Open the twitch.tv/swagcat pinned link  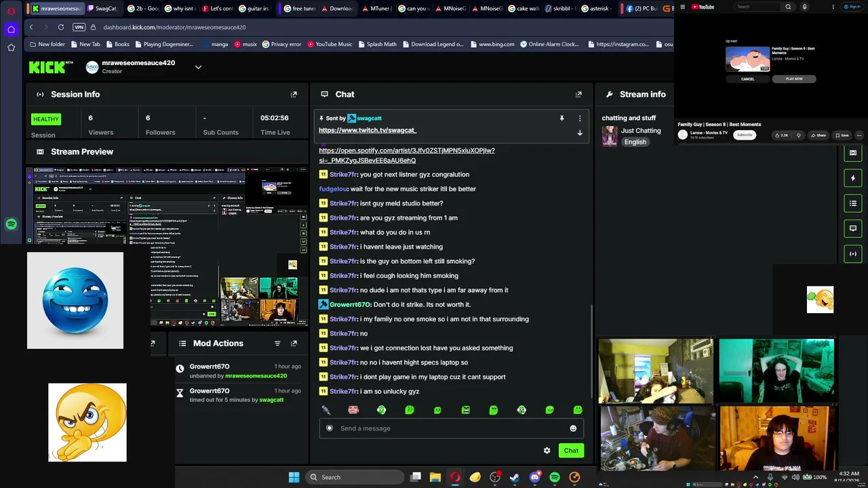[x=368, y=130]
